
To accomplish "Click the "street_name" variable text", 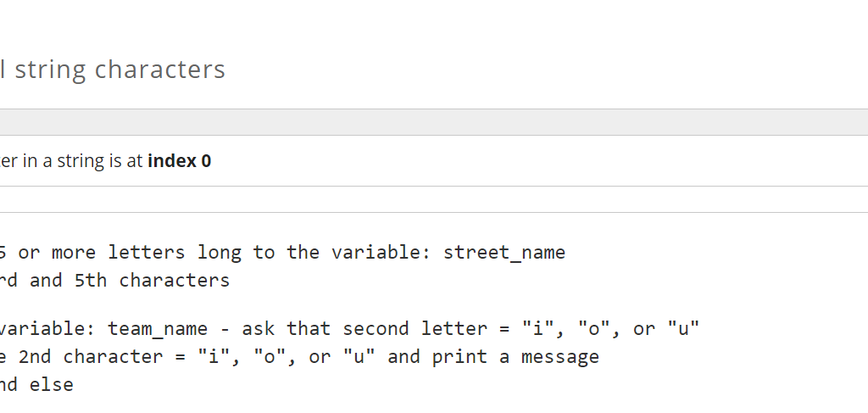I will [504, 253].
